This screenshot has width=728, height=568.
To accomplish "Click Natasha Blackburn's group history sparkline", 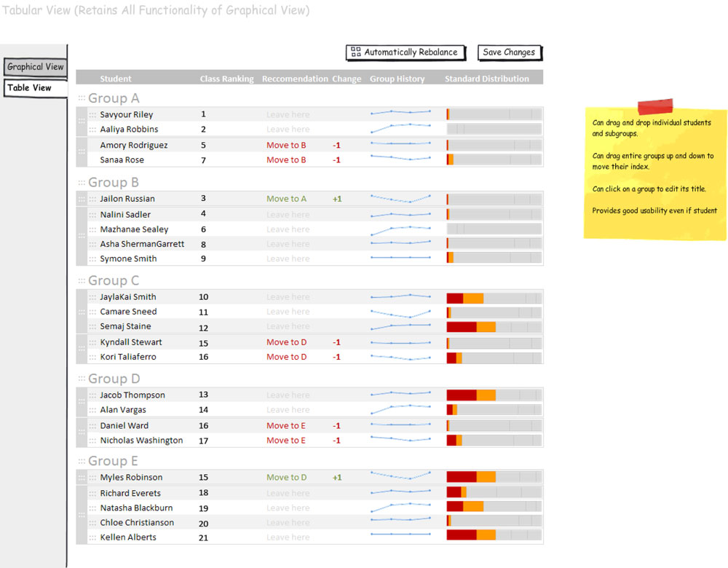I will [400, 508].
